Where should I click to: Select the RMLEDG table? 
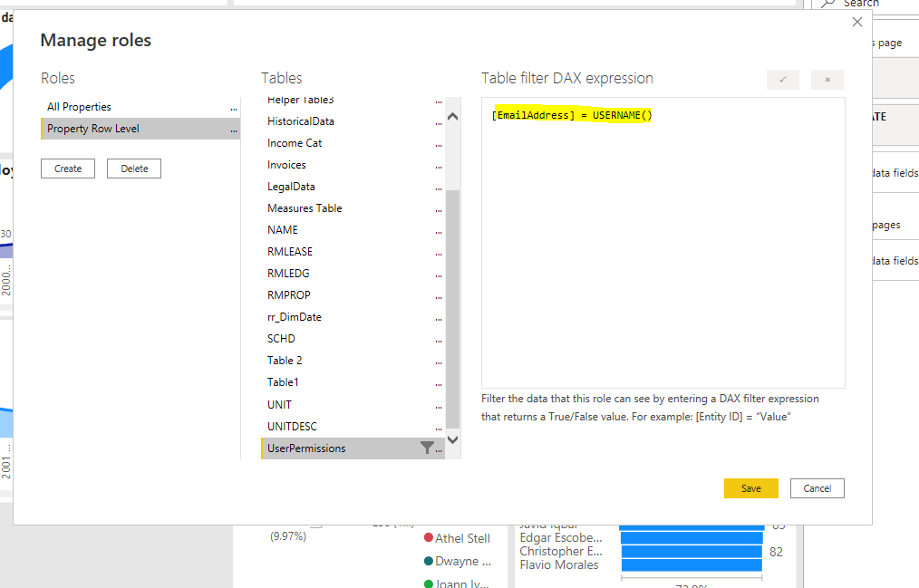pyautogui.click(x=353, y=273)
